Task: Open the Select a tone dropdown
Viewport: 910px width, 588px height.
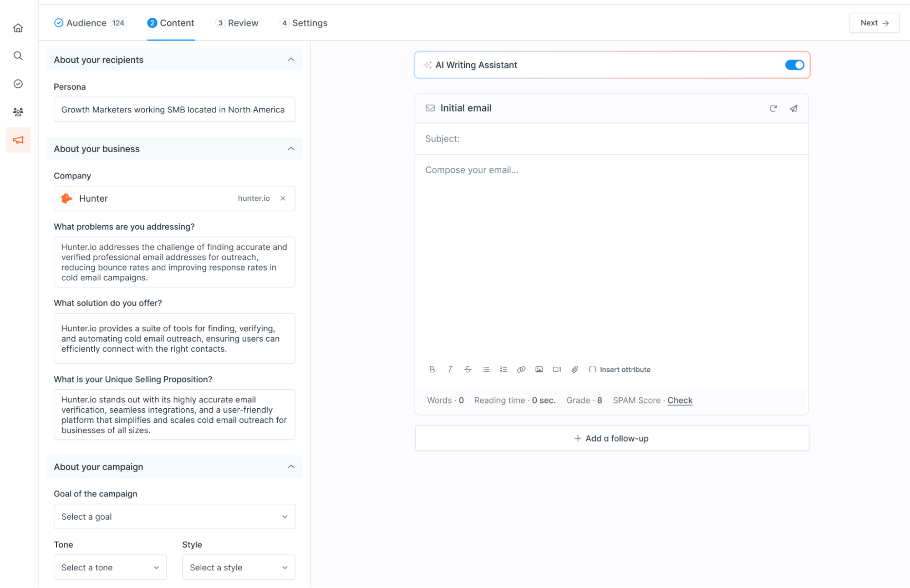Action: pyautogui.click(x=110, y=568)
